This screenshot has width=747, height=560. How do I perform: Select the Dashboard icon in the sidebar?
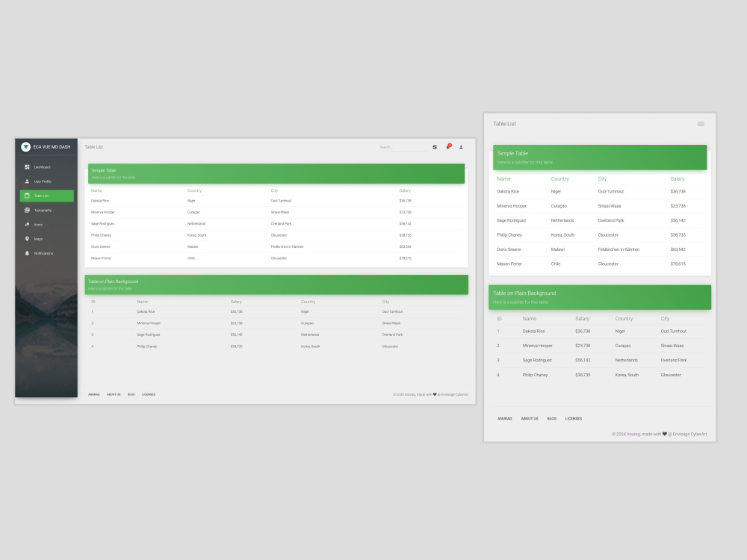coord(27,167)
